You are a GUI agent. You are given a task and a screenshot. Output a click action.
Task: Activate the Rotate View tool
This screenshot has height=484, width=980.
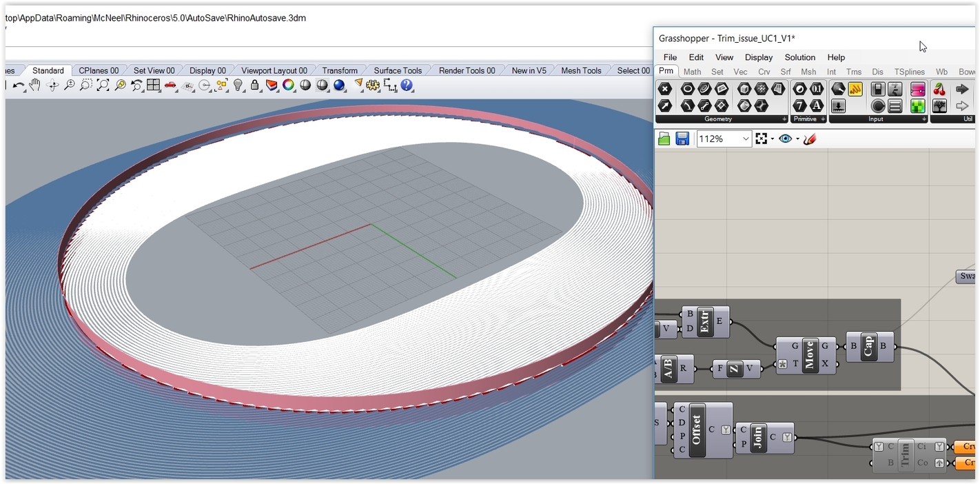click(52, 85)
